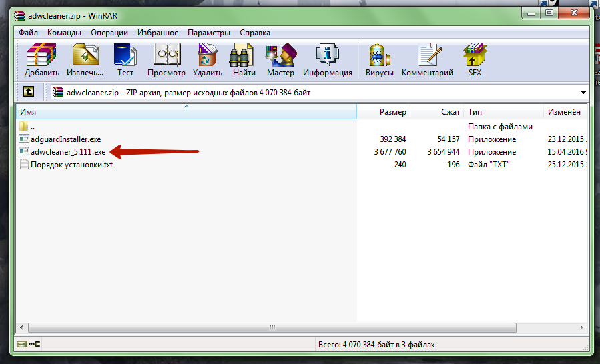Click the status bar total 'Всего: 4 070 384 байт'
600x364 pixels.
click(x=376, y=345)
